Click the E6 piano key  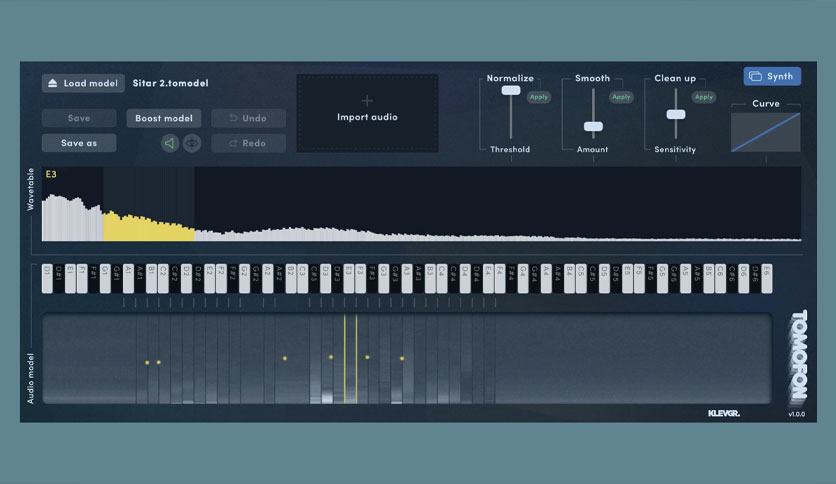point(767,278)
